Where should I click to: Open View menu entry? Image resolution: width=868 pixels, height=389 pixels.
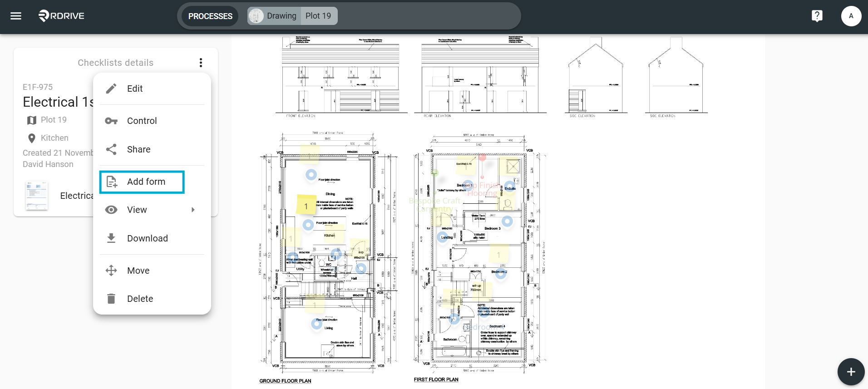[x=152, y=210]
